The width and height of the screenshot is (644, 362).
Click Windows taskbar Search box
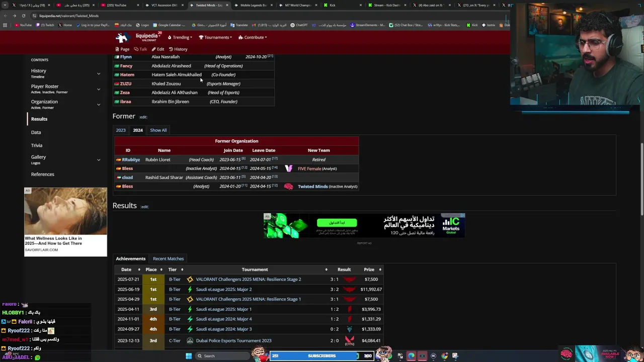[221, 356]
